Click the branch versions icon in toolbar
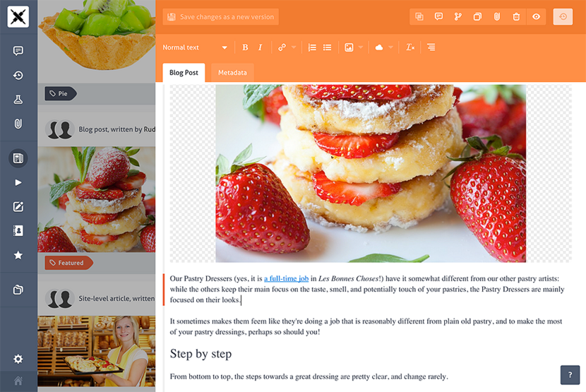 [458, 17]
